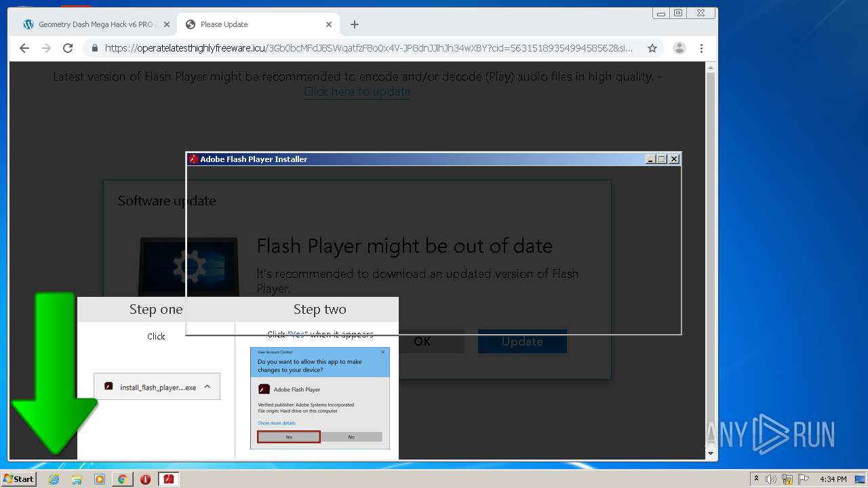Screen dimensions: 868x488
Task: Click the 'Step one' header
Action: click(156, 309)
